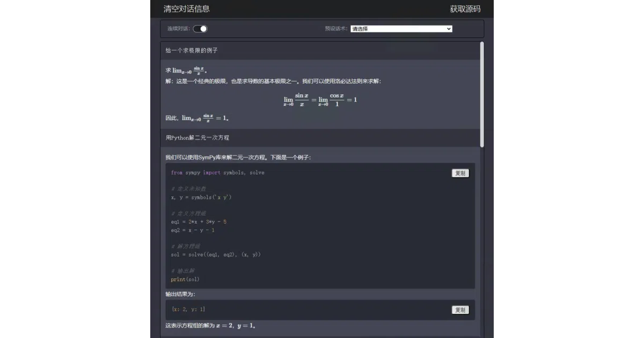The height and width of the screenshot is (338, 644).
Task: Click the 预设话术 label
Action: (336, 29)
